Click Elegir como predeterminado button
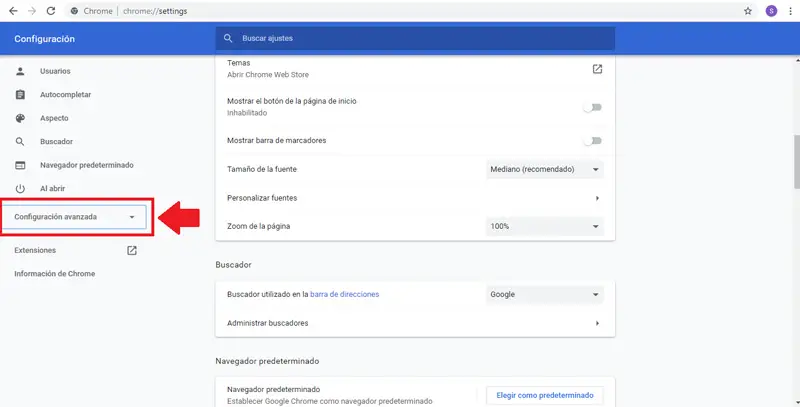Screen dimensions: 800x407 point(545,395)
